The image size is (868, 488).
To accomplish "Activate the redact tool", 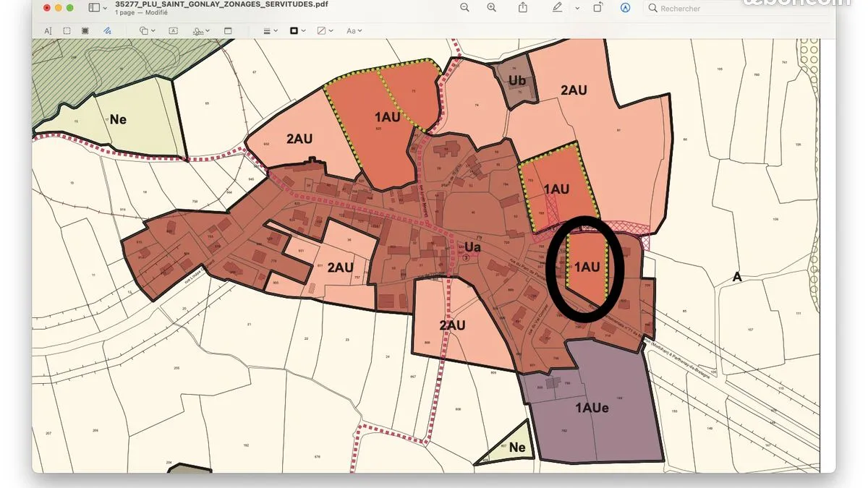I will (85, 31).
